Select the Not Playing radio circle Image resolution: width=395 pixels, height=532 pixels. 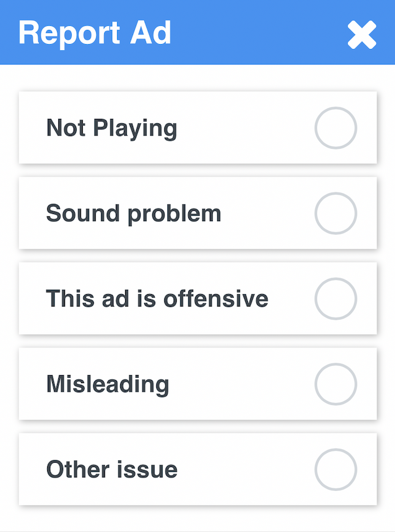336,128
